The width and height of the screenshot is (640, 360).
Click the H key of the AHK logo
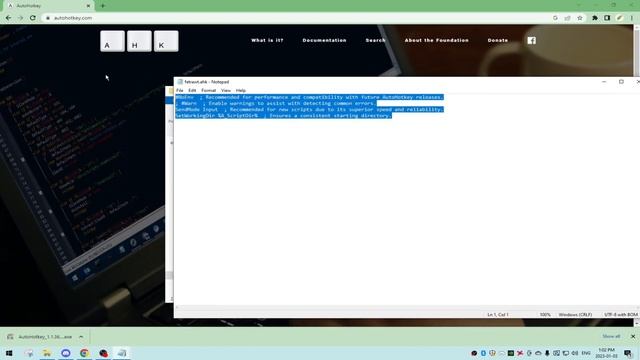tap(139, 41)
